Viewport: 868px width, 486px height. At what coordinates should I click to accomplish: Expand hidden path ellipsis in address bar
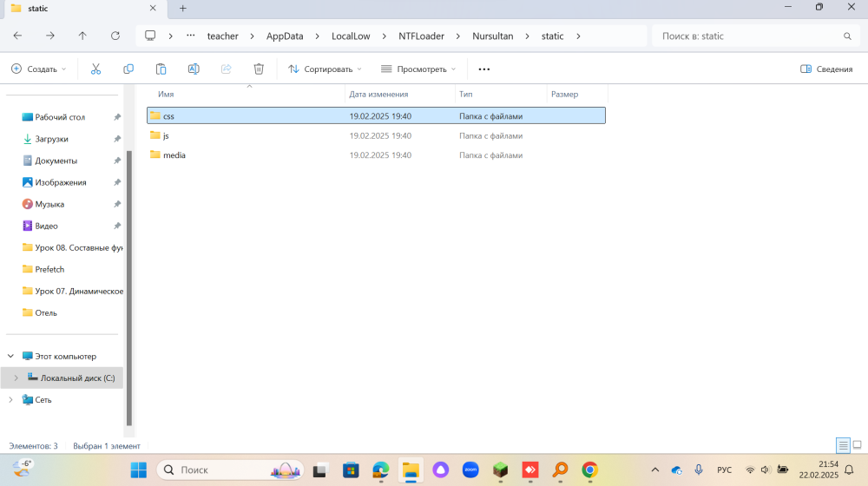[x=190, y=36]
